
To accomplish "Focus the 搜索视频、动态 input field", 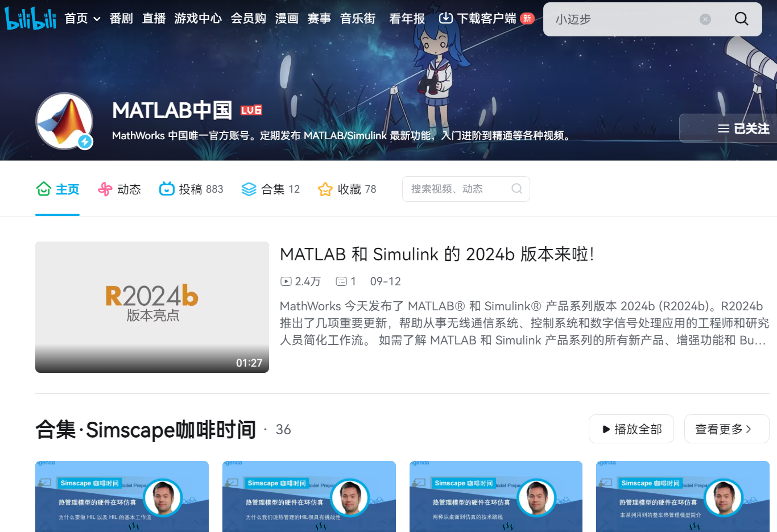I will [x=455, y=189].
